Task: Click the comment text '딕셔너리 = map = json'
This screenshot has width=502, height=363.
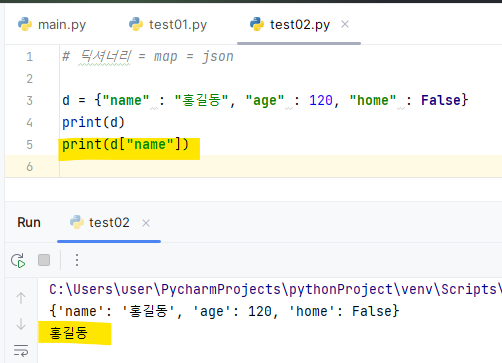Action: pos(157,56)
